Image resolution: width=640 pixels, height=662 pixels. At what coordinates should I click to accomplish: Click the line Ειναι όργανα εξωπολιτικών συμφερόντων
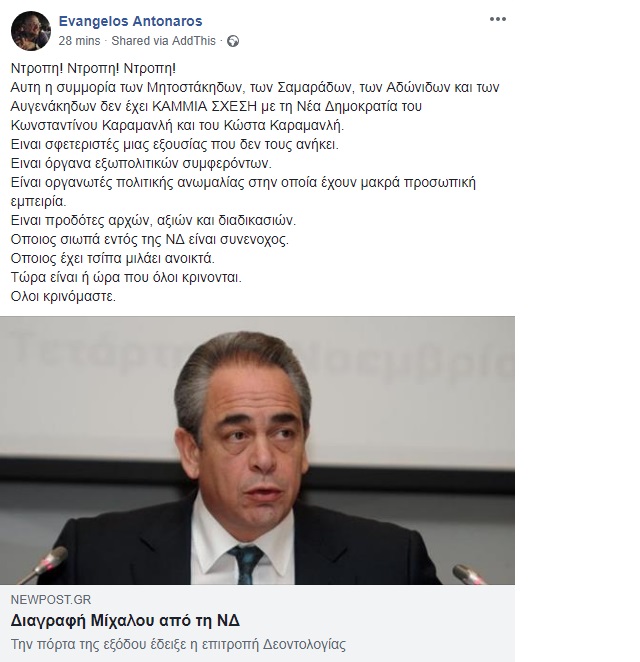141,163
